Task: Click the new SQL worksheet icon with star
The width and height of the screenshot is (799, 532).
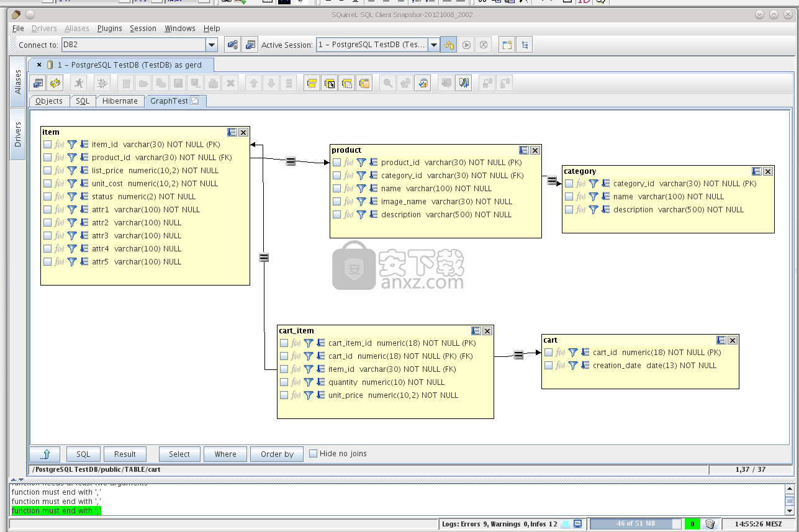Action: coord(507,45)
